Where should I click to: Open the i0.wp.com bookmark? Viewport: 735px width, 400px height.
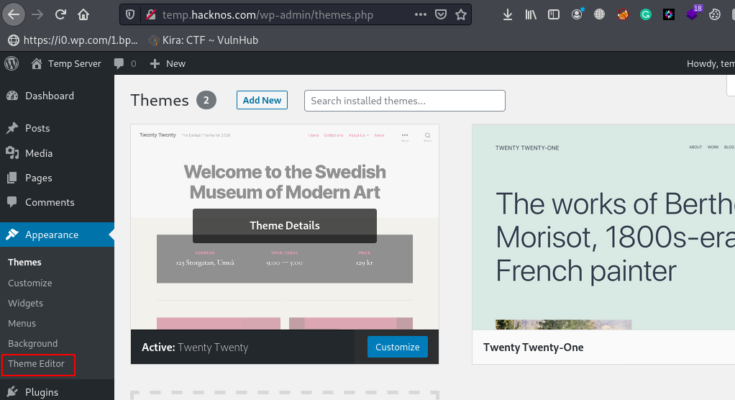point(73,40)
